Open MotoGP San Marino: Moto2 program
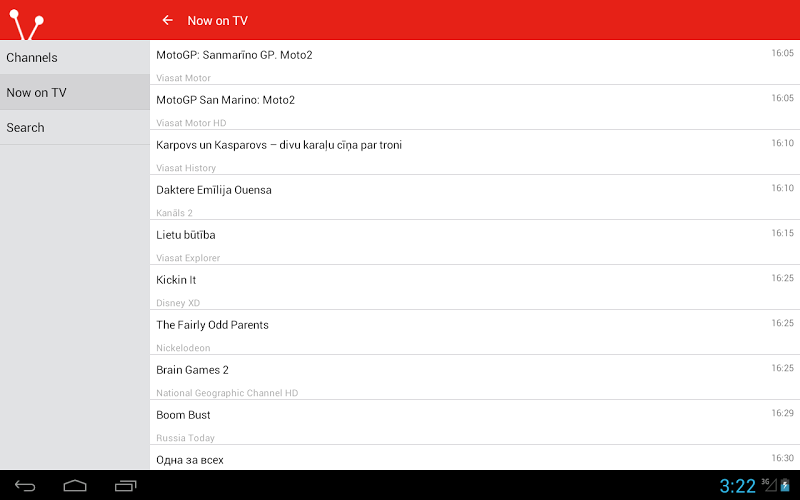800x500 pixels. [474, 107]
